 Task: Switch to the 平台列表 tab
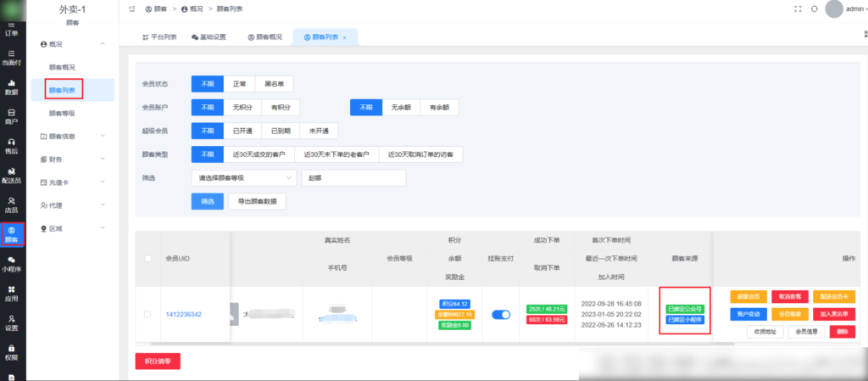click(159, 37)
